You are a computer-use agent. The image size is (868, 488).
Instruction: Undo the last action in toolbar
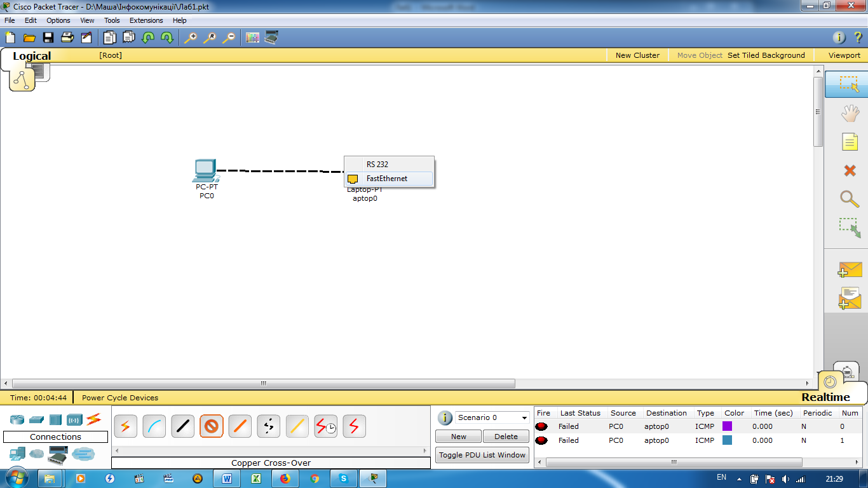pyautogui.click(x=148, y=37)
